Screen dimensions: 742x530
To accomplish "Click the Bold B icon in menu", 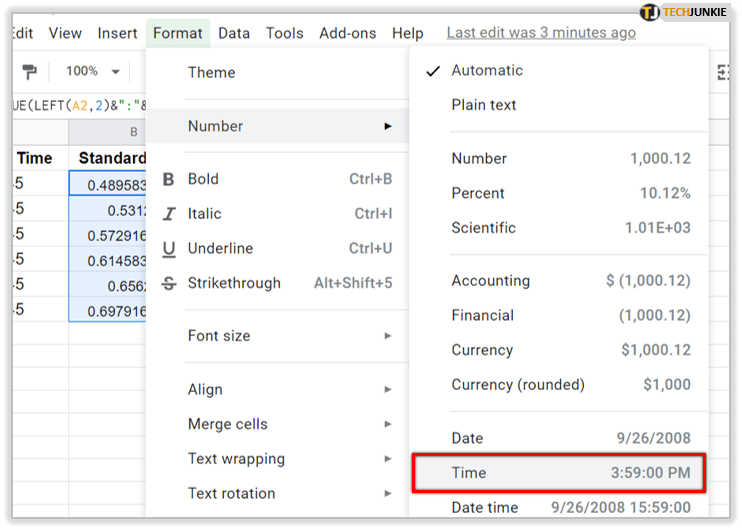I will [x=168, y=179].
